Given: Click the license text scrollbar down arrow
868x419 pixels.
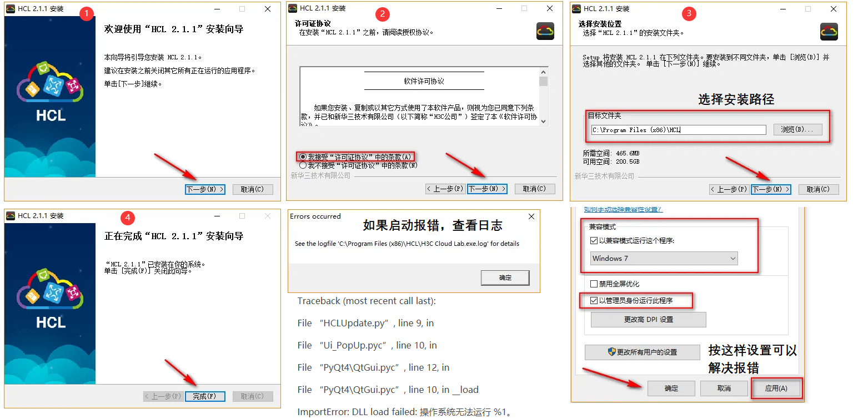Looking at the screenshot, I should (x=543, y=121).
